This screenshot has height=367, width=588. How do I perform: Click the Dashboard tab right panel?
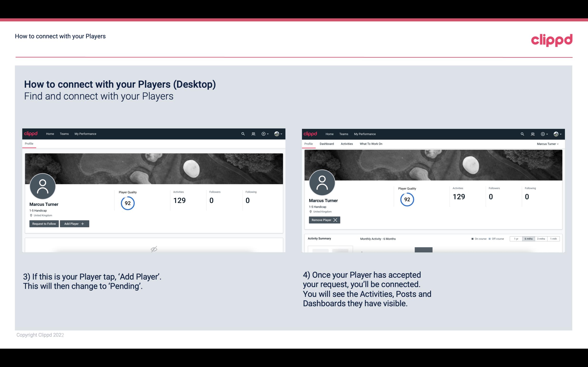click(x=327, y=144)
